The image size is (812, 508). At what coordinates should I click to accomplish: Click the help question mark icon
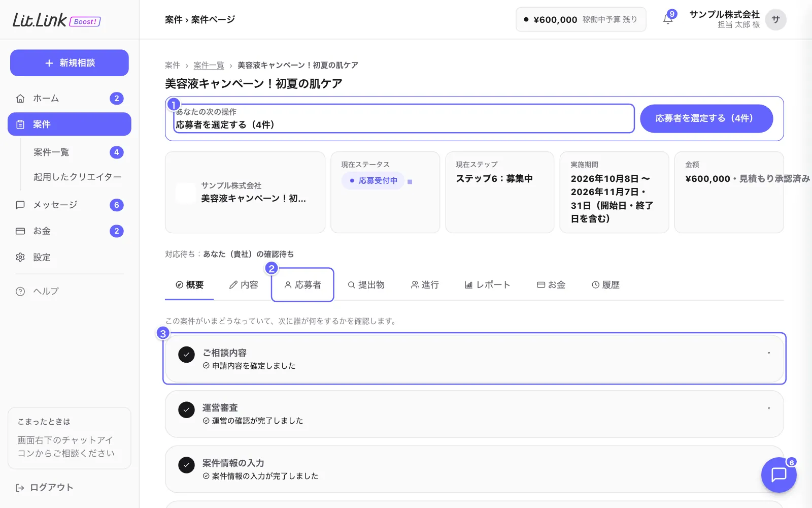20,292
